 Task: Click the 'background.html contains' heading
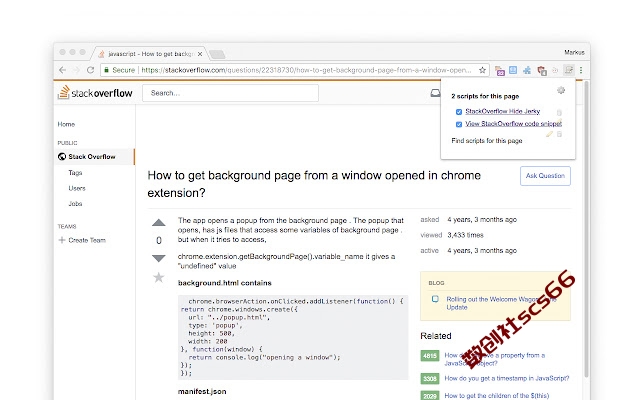224,283
